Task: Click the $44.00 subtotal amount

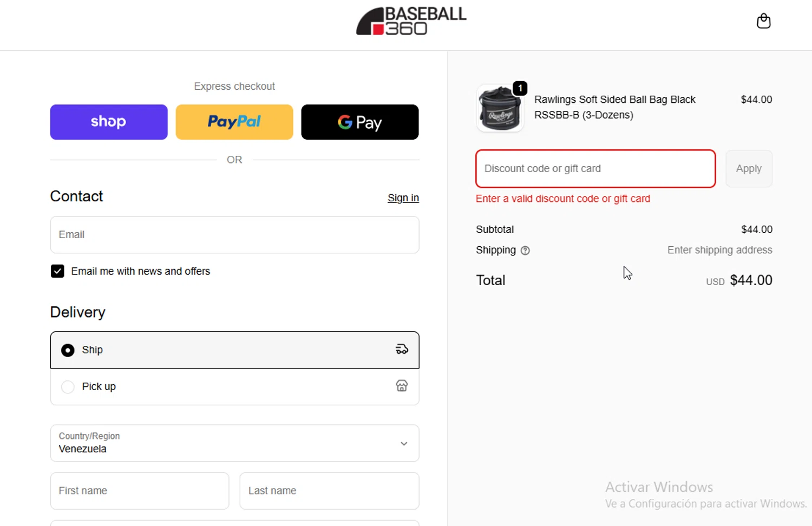Action: (757, 229)
